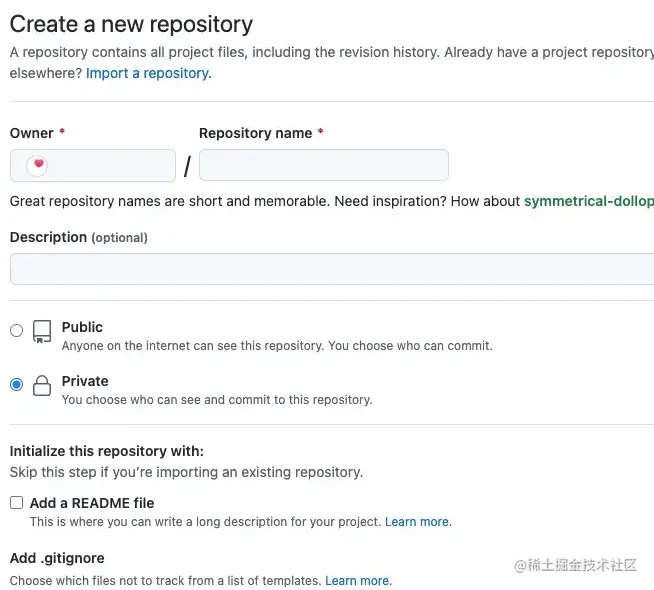Open the Owner dropdown
Screen dimensions: 654x590
tap(93, 166)
